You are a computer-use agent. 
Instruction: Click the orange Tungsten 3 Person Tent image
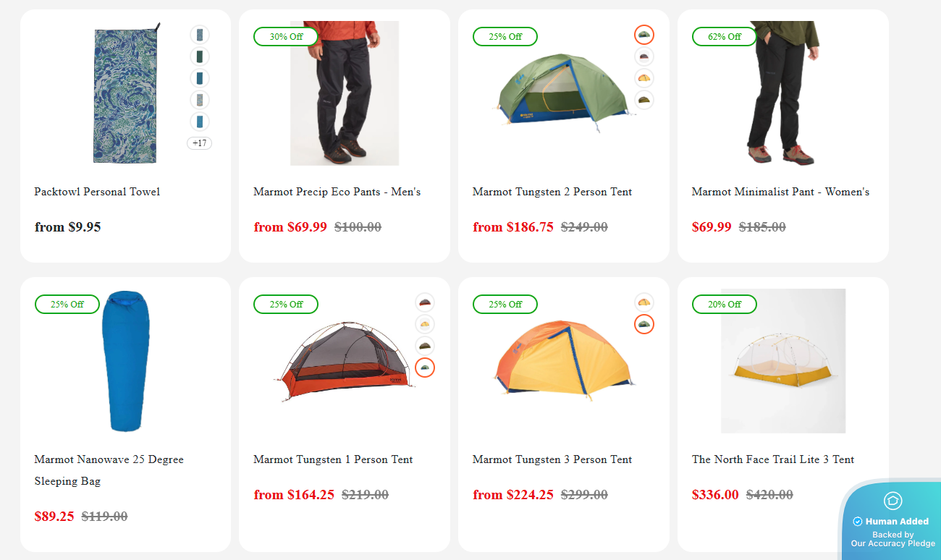tap(564, 361)
